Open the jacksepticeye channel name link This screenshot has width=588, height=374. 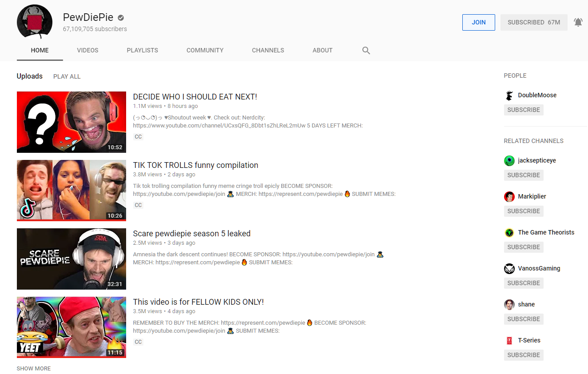point(537,160)
